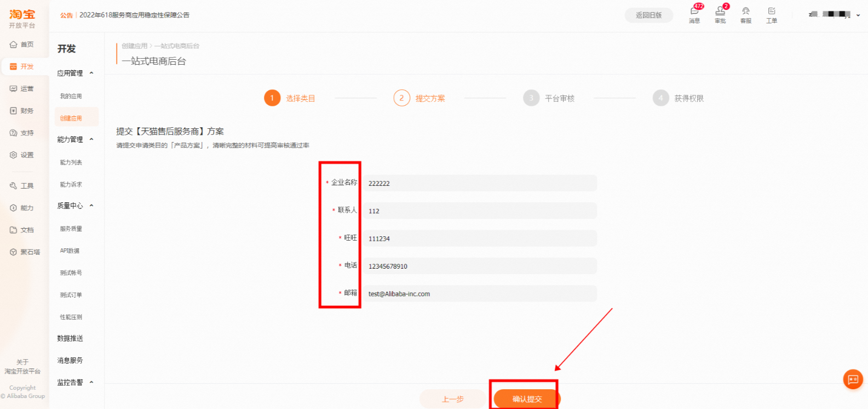Screen dimensions: 868x409
Task: Click the 确认提交 submit button
Action: (527, 399)
